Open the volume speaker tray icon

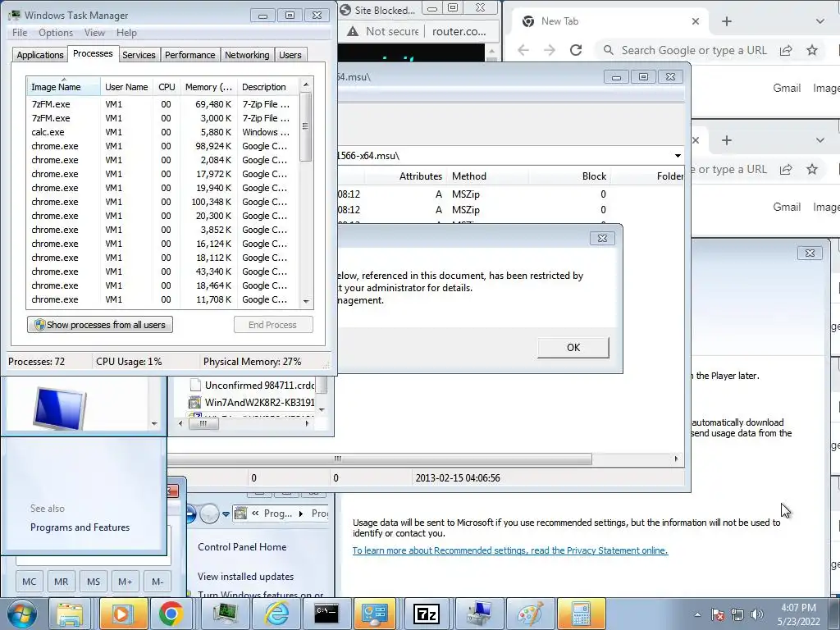[757, 615]
